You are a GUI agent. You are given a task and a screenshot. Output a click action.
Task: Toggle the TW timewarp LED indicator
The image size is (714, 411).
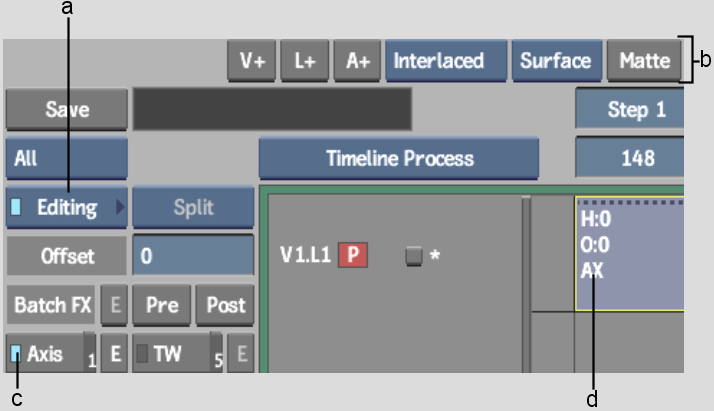pos(142,354)
